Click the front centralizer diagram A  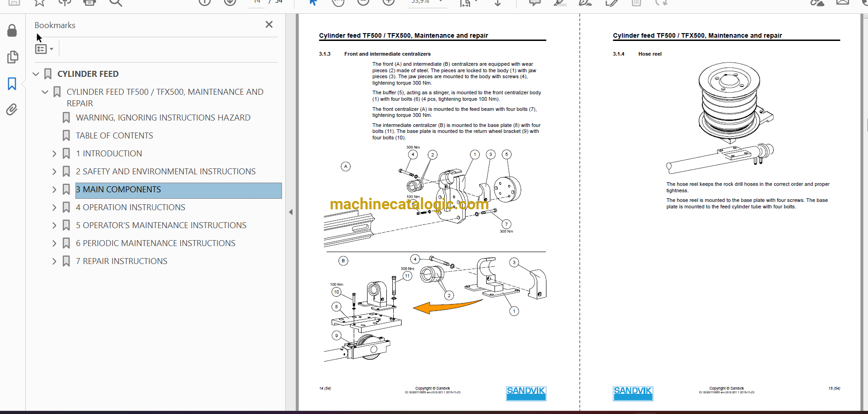tap(423, 195)
